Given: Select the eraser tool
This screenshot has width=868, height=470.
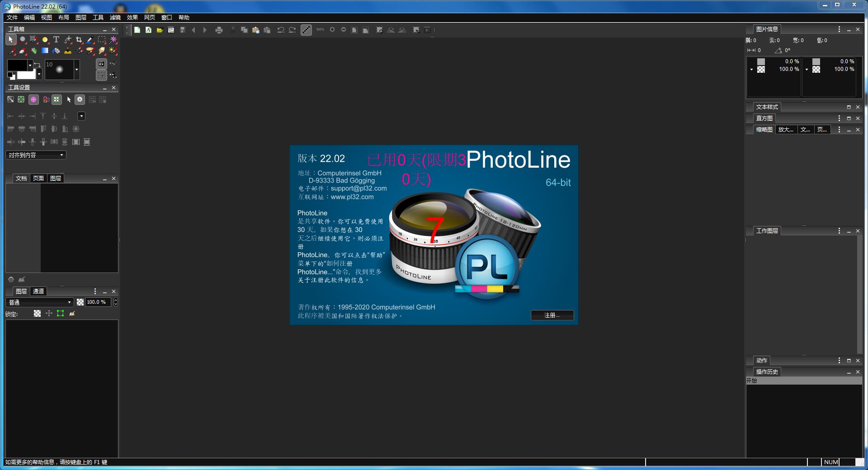Looking at the screenshot, I should (x=22, y=51).
